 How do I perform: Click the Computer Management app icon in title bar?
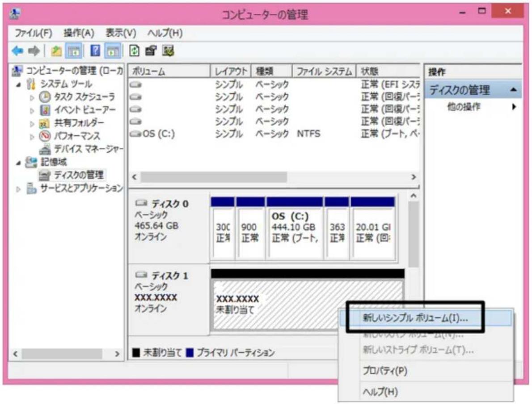[15, 13]
